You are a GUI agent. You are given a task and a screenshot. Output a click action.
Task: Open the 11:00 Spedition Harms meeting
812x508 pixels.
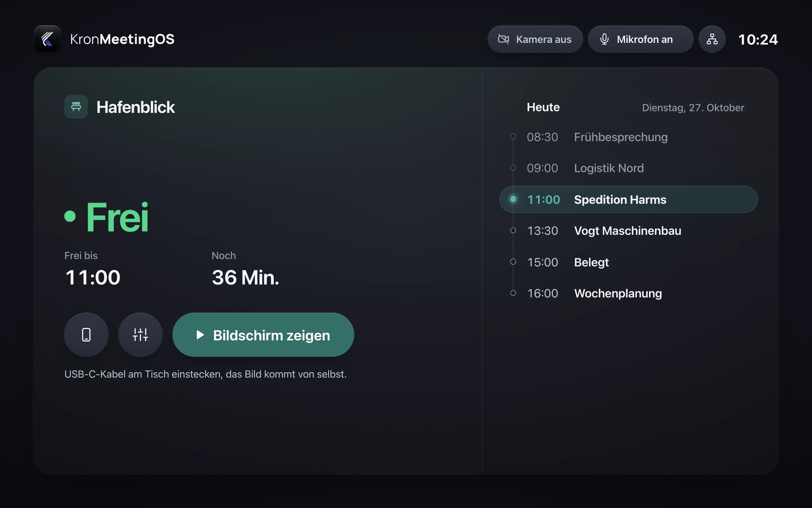[x=628, y=199]
